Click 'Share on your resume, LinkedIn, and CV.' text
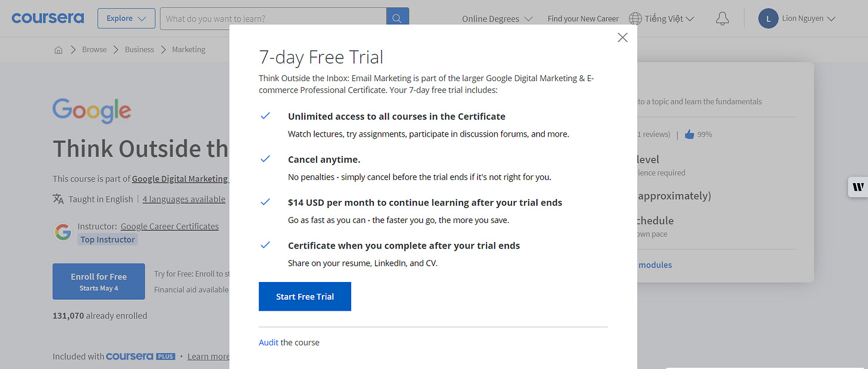Viewport: 868px width, 369px height. click(x=363, y=263)
